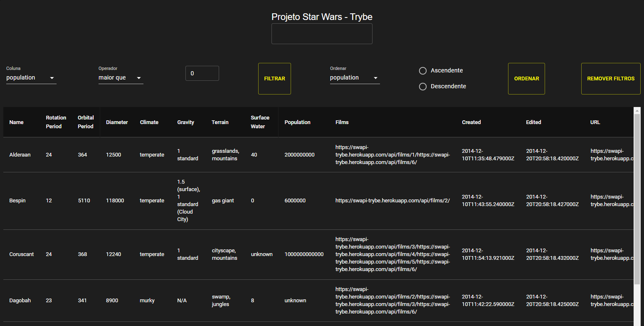Open the Coluna population dropdown
Image resolution: width=644 pixels, height=326 pixels.
[31, 78]
